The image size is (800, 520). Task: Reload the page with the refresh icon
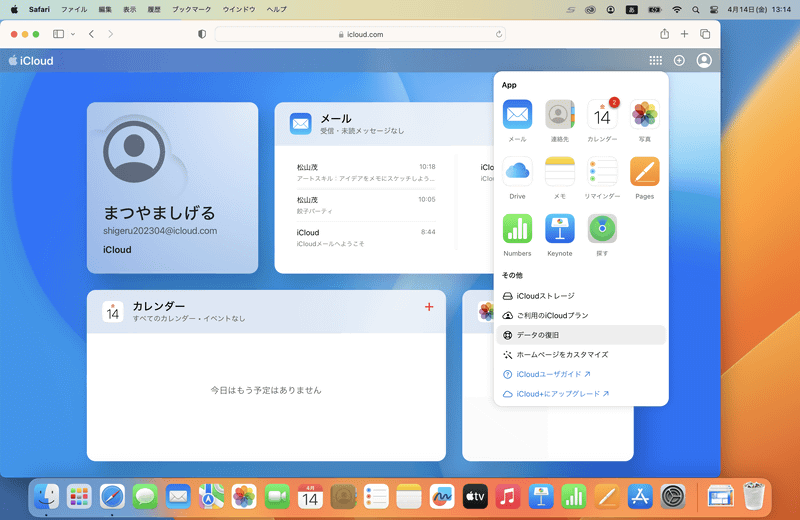pyautogui.click(x=498, y=34)
